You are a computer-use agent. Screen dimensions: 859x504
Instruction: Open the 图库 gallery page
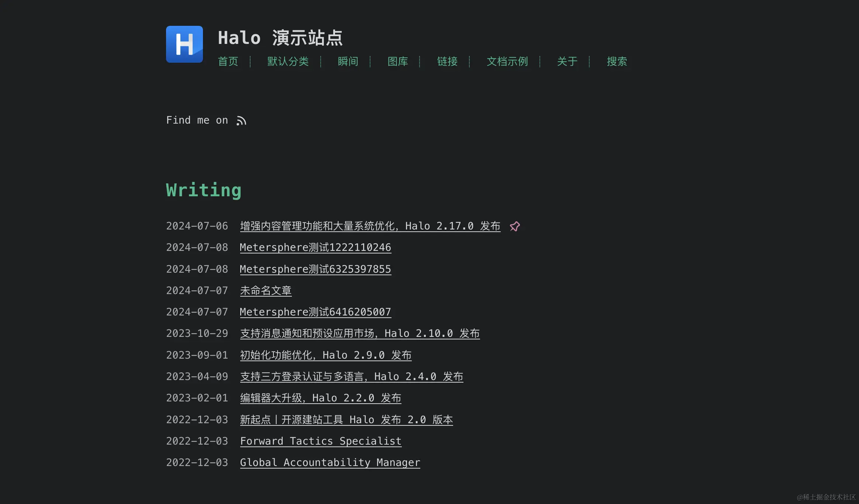(x=398, y=61)
